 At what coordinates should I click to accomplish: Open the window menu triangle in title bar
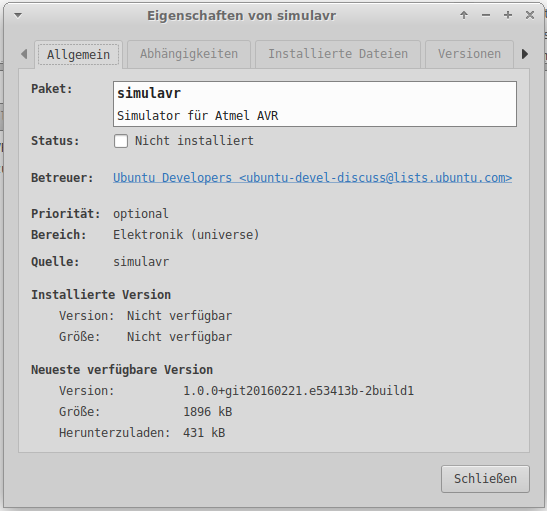[x=18, y=15]
